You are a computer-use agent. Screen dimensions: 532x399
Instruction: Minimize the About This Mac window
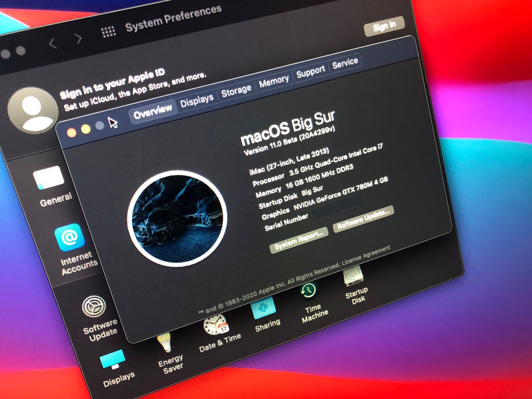pyautogui.click(x=86, y=129)
